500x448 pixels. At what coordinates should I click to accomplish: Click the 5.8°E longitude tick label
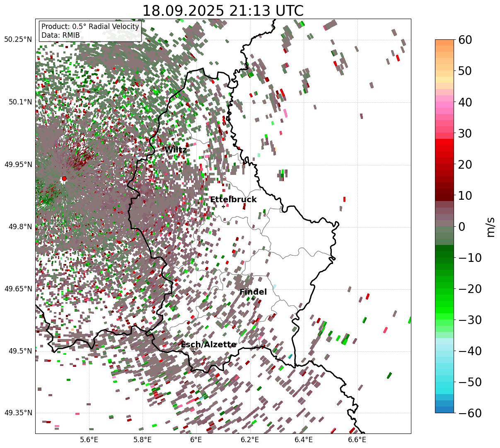pyautogui.click(x=143, y=440)
